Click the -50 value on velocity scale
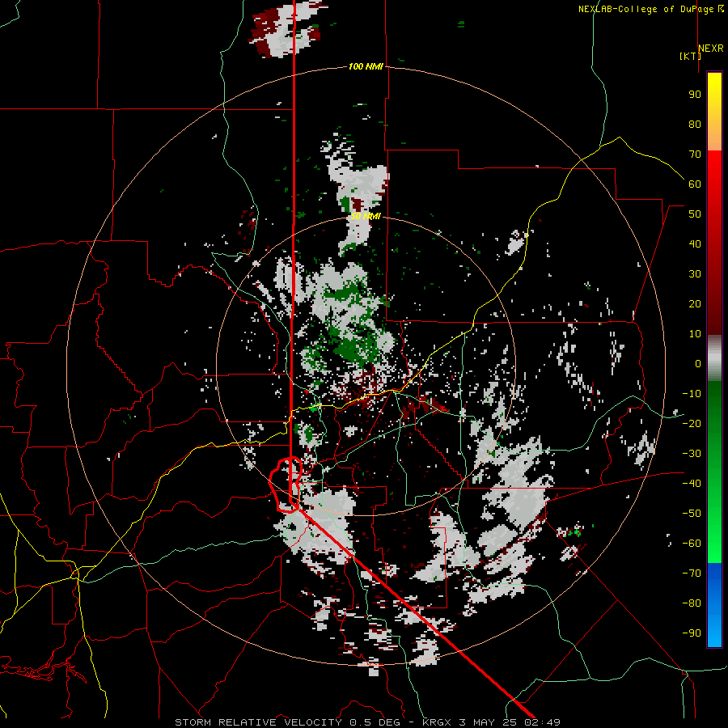The image size is (728, 728). click(692, 514)
